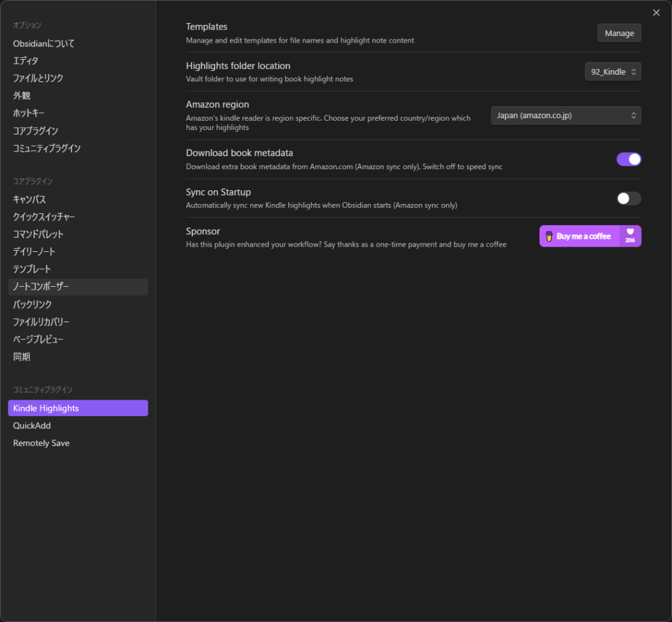Select ノートコンポーザー plugin settings
672x622 pixels.
pos(78,287)
